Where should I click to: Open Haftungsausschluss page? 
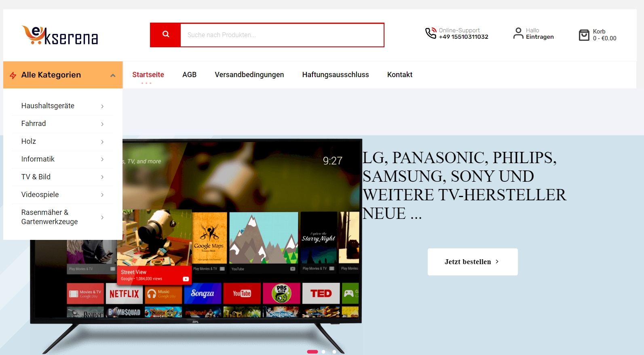point(336,75)
